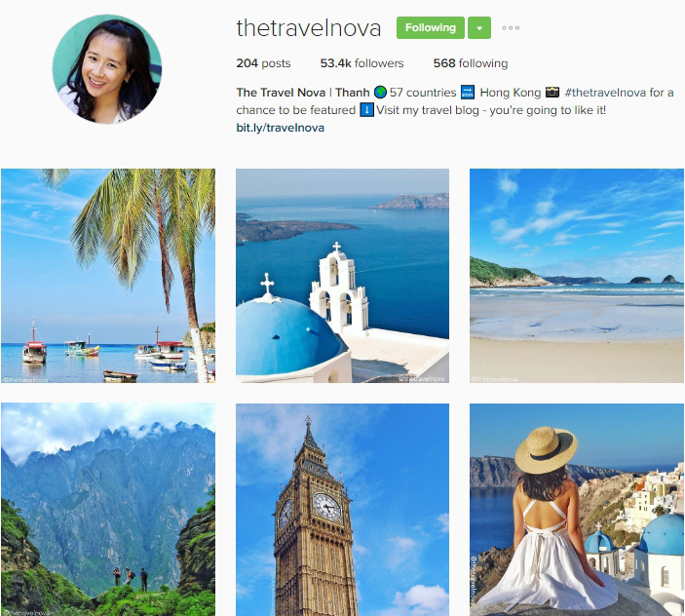The width and height of the screenshot is (685, 616).
Task: View the 53.4k followers list
Action: (362, 63)
